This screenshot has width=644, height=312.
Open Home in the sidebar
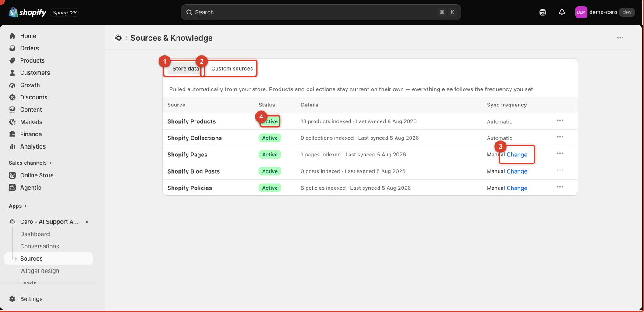point(49,36)
